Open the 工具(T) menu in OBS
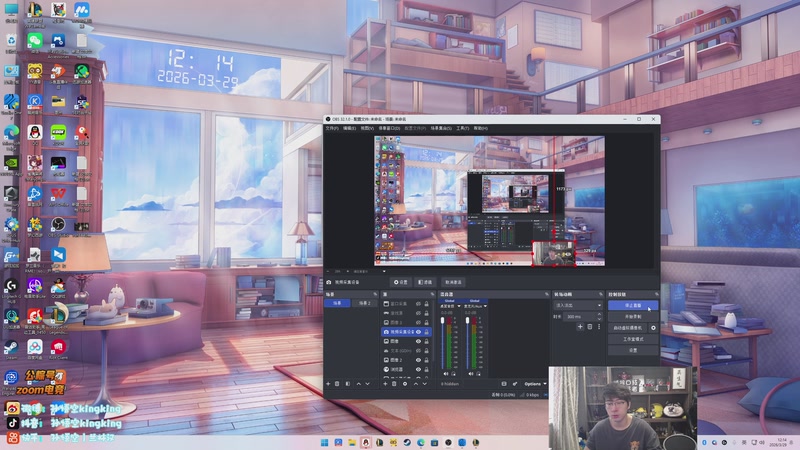Screen dimensions: 800x450 (463, 128)
